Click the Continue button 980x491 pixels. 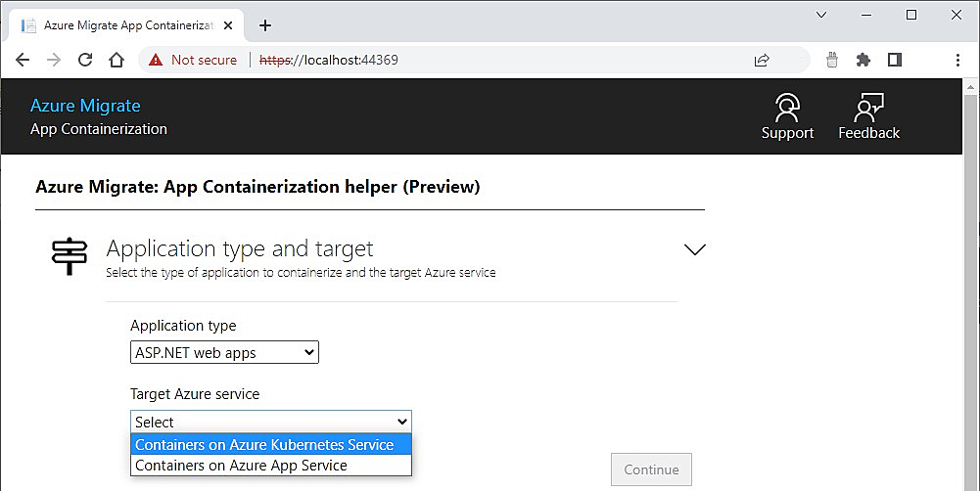[651, 469]
